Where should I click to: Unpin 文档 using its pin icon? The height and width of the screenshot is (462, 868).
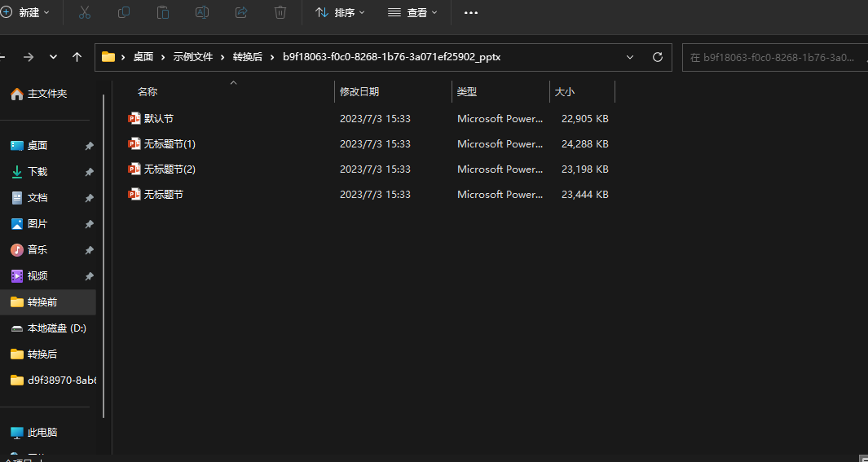(89, 198)
